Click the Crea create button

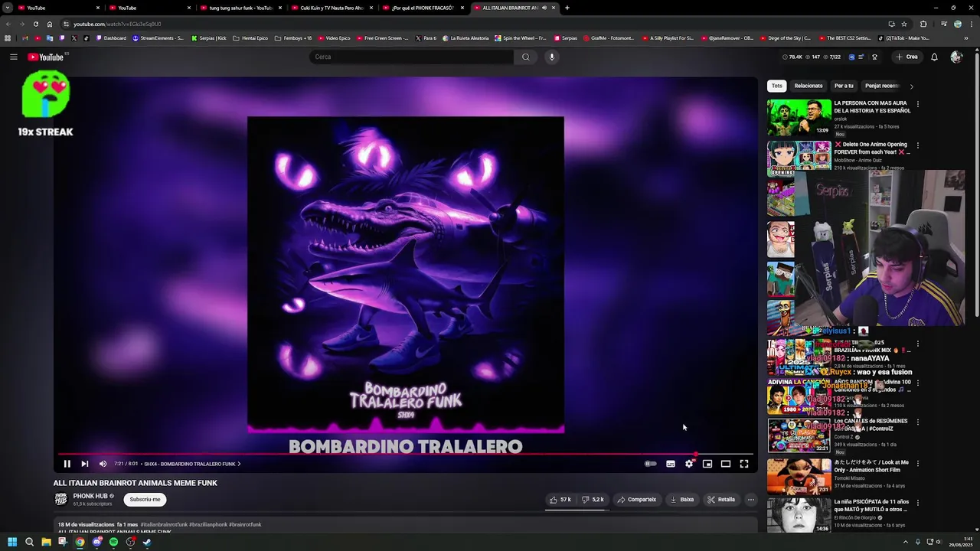(x=906, y=57)
